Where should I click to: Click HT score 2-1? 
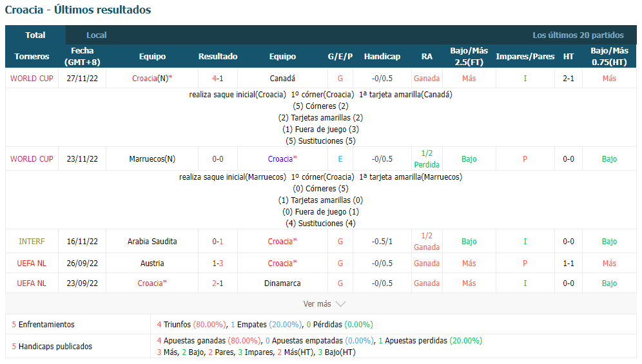point(569,78)
